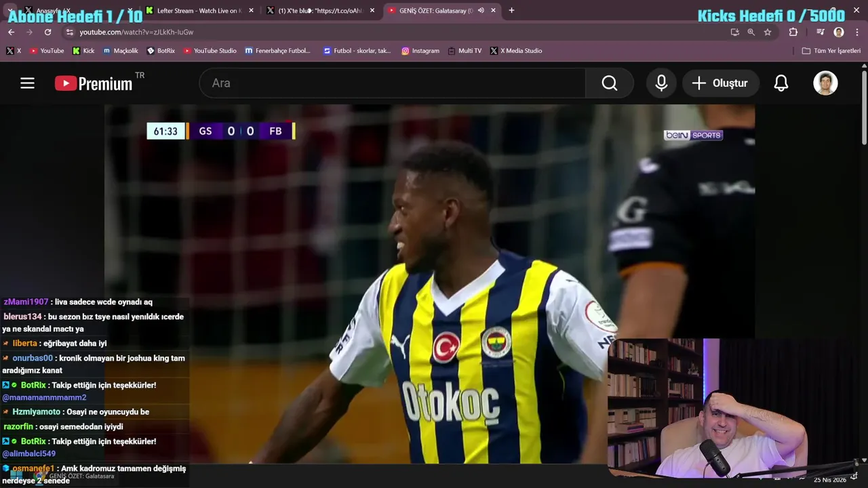This screenshot has height=488, width=868.
Task: Click the Oluştur create button
Action: 719,83
